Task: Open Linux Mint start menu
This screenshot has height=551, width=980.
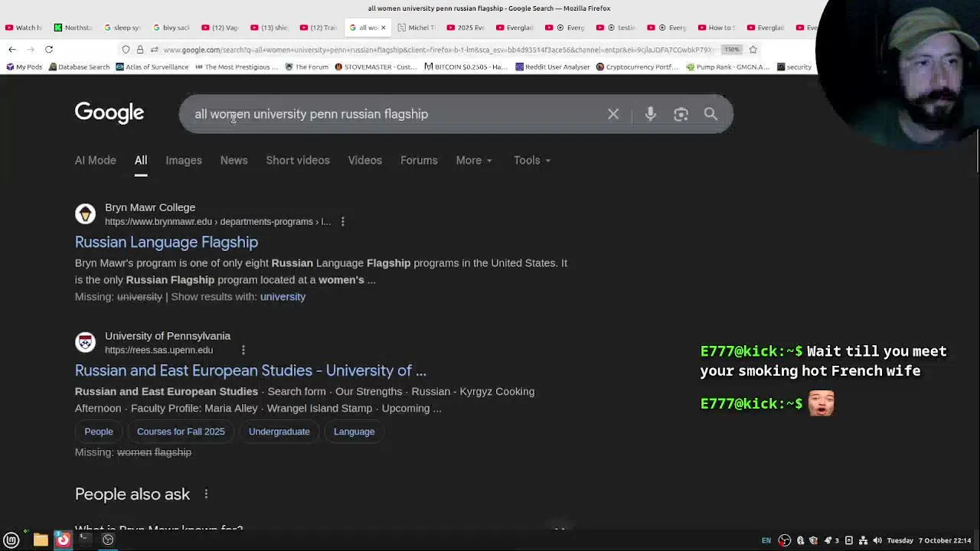Action: point(11,540)
